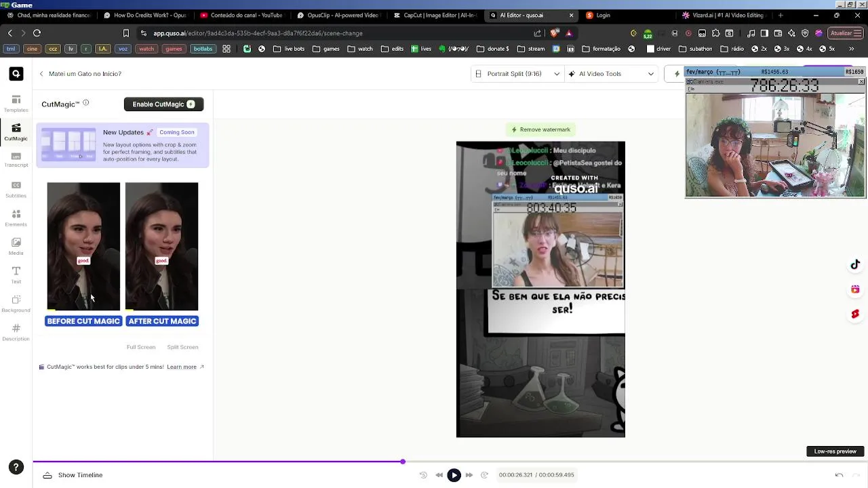Switch to 'Conteúdo do canal - YouTube' tab
This screenshot has width=868, height=488.
242,15
